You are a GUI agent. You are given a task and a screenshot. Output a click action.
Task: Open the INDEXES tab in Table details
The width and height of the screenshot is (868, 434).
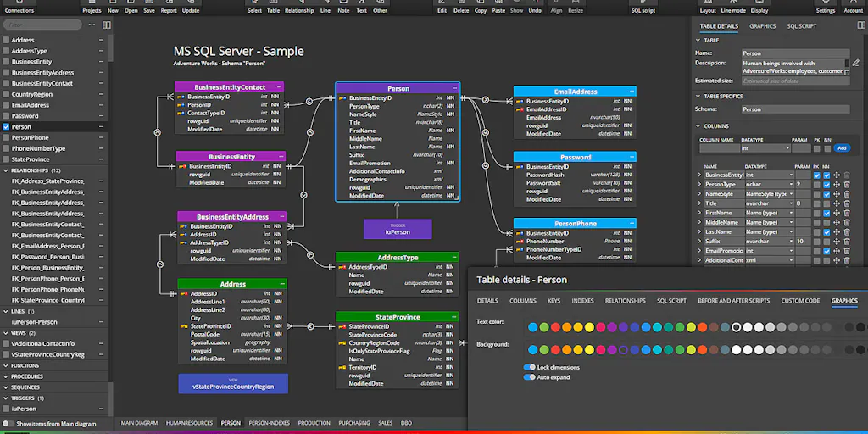[x=582, y=301]
